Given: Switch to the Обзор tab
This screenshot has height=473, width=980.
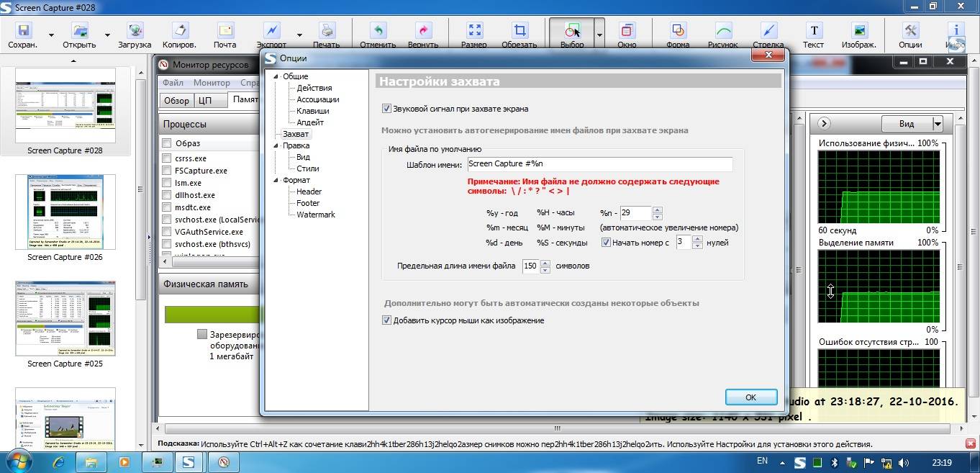Looking at the screenshot, I should click(x=176, y=101).
